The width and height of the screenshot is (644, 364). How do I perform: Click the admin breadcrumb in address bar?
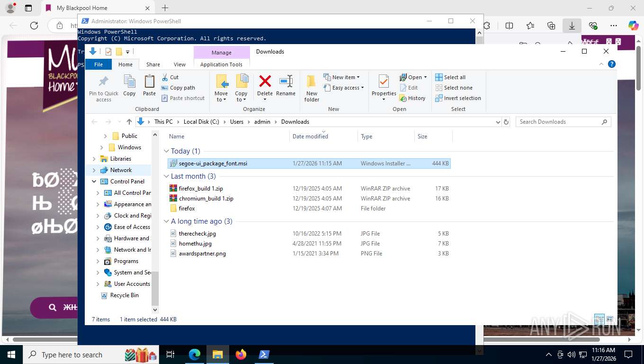[x=262, y=122]
